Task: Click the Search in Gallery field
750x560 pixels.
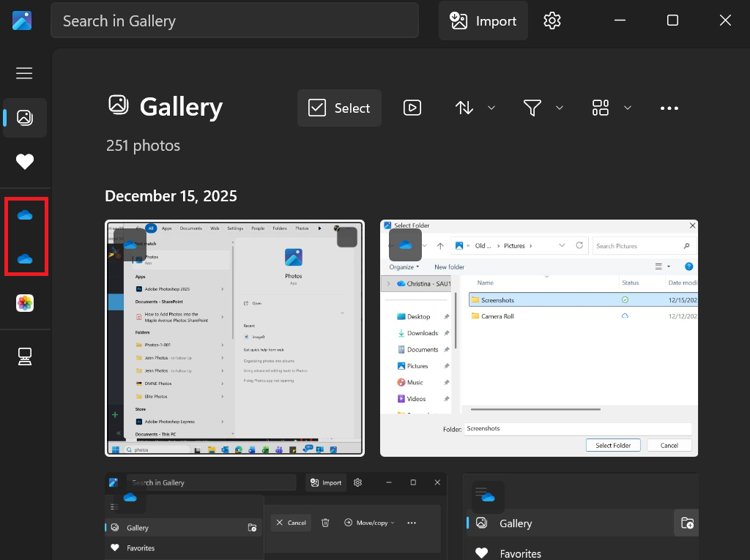Action: 234,20
